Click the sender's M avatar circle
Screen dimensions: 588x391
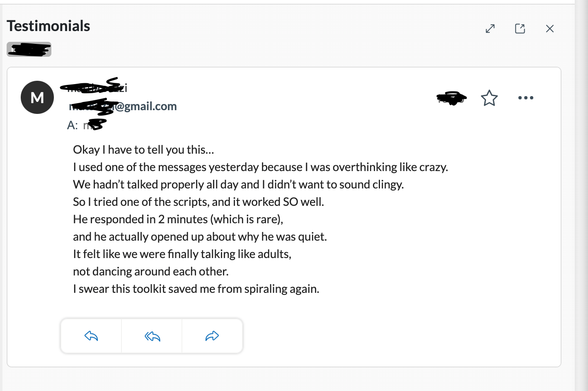[x=37, y=97]
